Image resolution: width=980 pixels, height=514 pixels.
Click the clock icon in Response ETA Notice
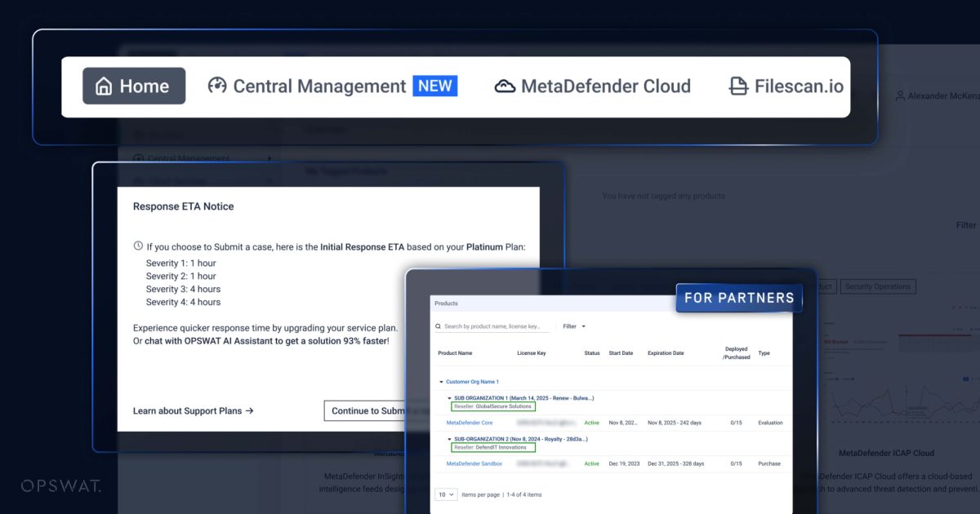pos(139,246)
